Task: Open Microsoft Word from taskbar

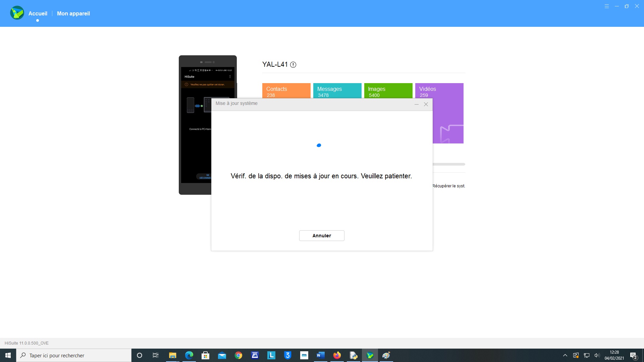Action: 320,355
